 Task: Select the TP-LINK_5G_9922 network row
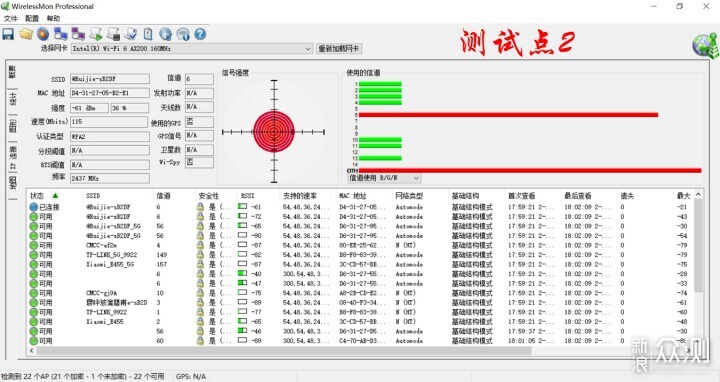tap(360, 255)
